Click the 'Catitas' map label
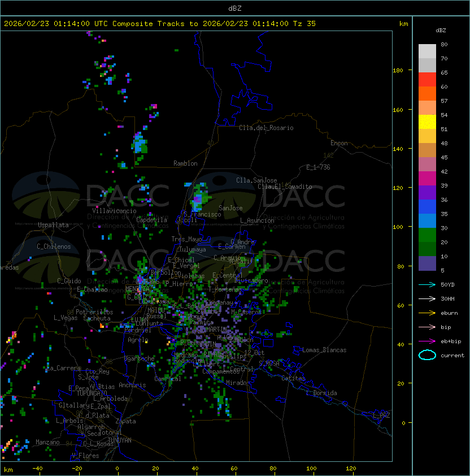This screenshot has width=470, height=476. tap(293, 379)
